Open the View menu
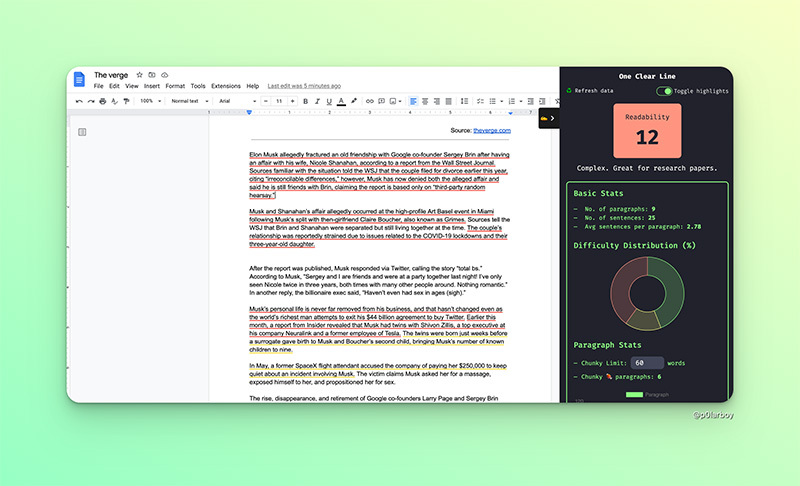Screen dimensions: 800x486 pyautogui.click(x=132, y=86)
